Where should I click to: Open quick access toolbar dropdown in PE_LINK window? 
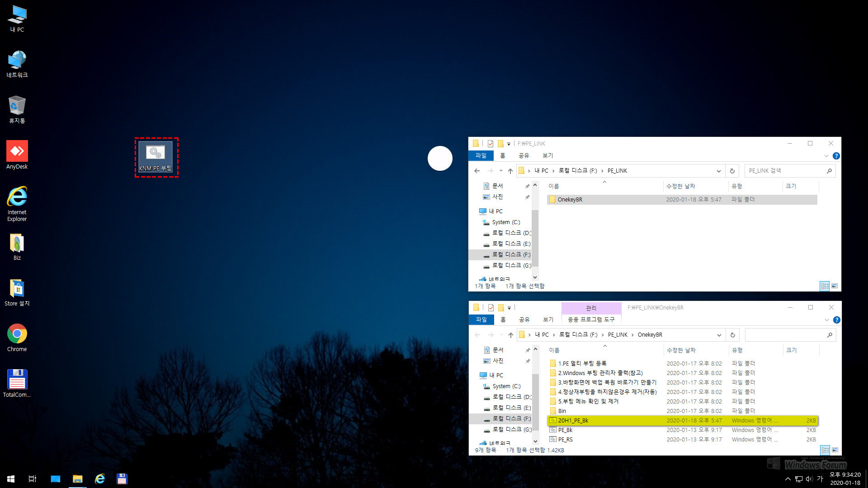tap(509, 144)
